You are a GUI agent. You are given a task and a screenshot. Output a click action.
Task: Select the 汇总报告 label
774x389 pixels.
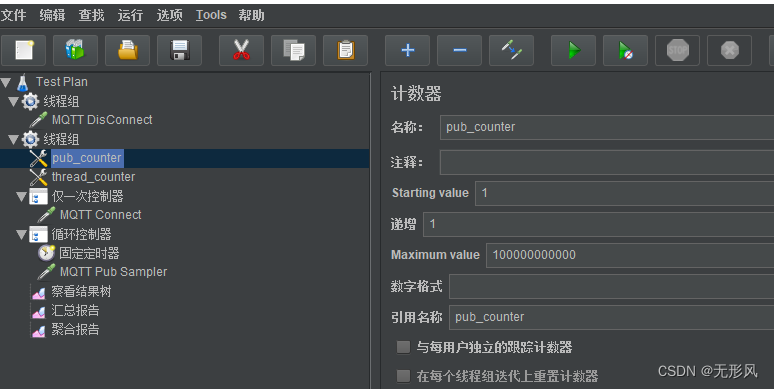(x=76, y=311)
